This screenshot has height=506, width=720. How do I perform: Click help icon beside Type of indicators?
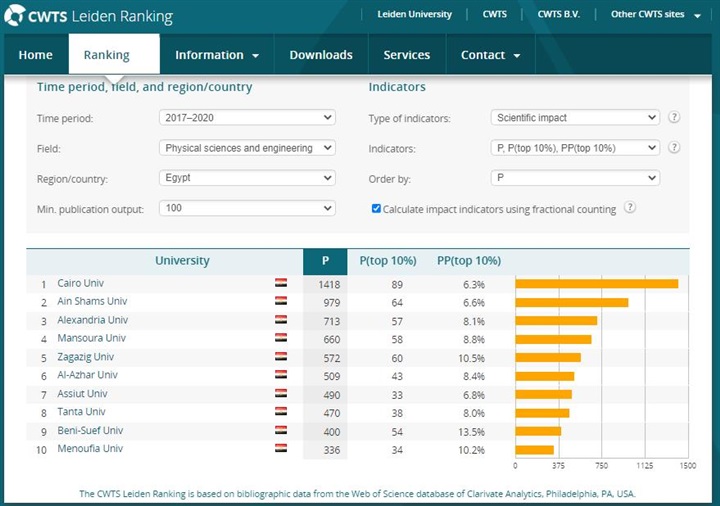[x=674, y=118]
